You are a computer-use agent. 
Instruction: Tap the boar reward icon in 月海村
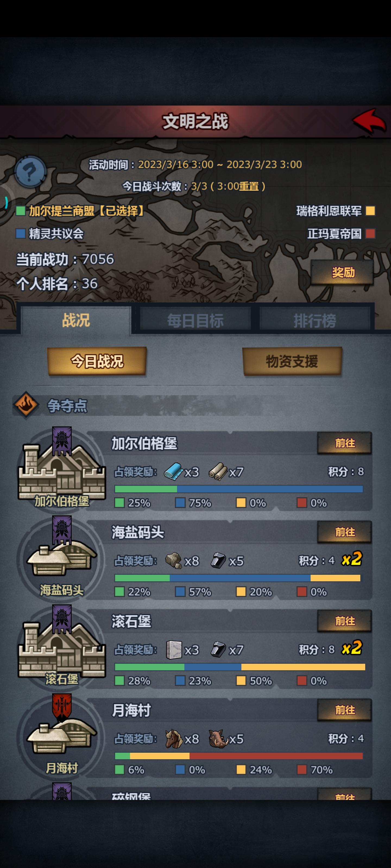219,739
